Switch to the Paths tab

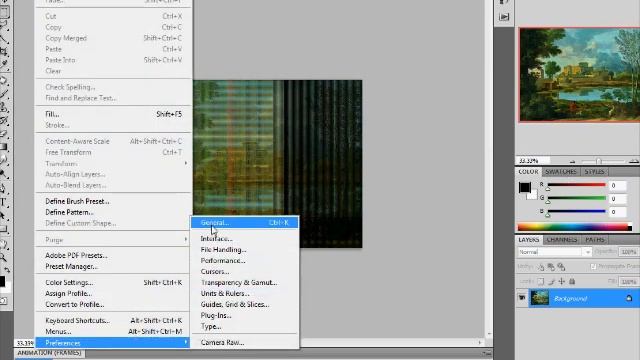click(595, 240)
